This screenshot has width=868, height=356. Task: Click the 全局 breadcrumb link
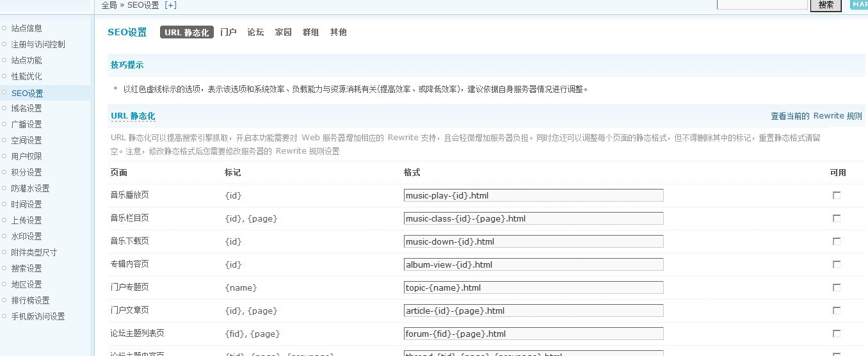pos(109,5)
